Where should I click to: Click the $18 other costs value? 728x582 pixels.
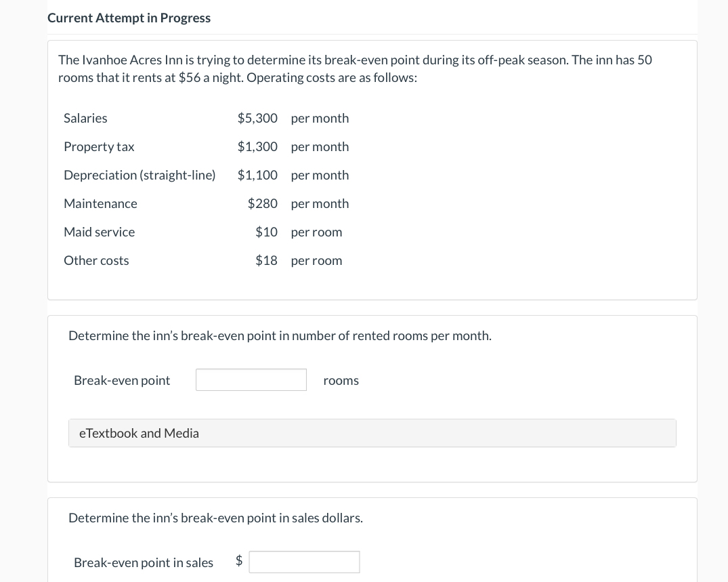coord(266,260)
